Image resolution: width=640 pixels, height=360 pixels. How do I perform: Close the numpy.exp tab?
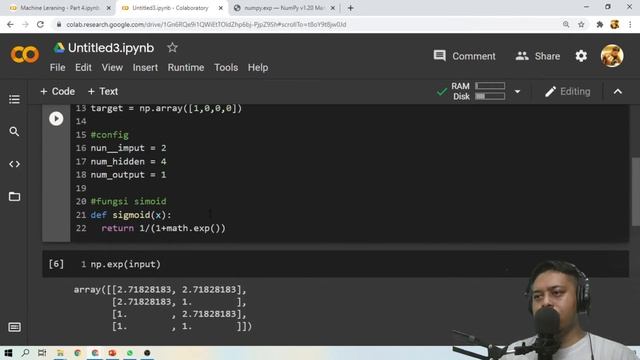tap(333, 8)
